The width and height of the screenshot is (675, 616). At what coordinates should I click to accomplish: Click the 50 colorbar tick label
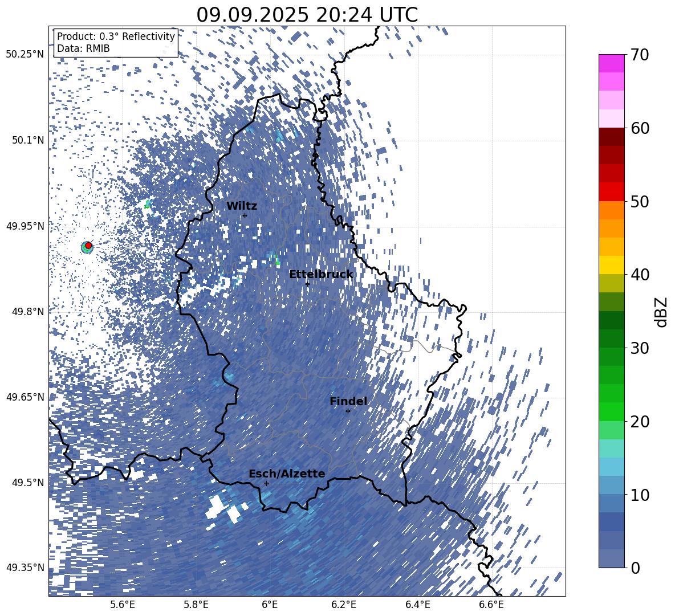pyautogui.click(x=640, y=202)
